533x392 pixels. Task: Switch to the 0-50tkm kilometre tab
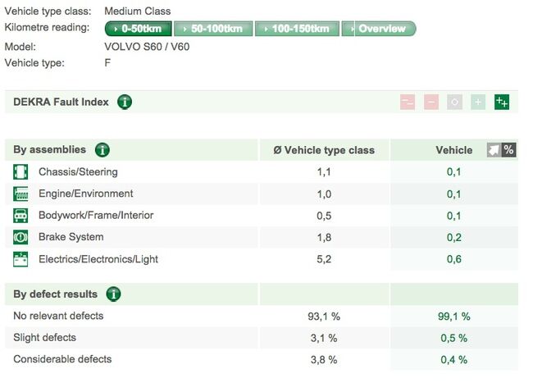(x=139, y=29)
